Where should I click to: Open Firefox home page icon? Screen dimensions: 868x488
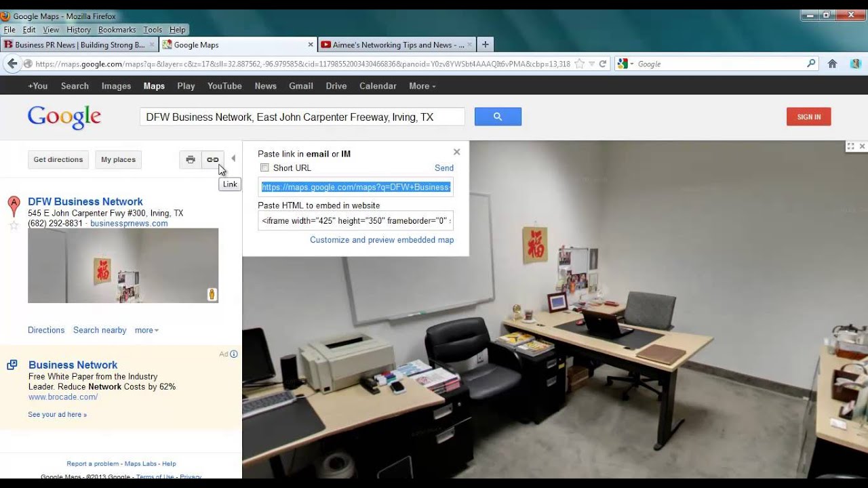833,64
